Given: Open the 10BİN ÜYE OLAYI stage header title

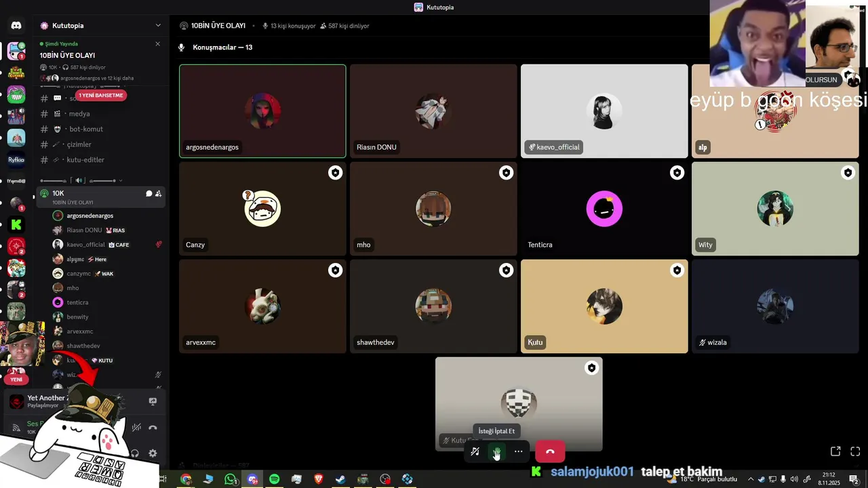Looking at the screenshot, I should click(218, 26).
